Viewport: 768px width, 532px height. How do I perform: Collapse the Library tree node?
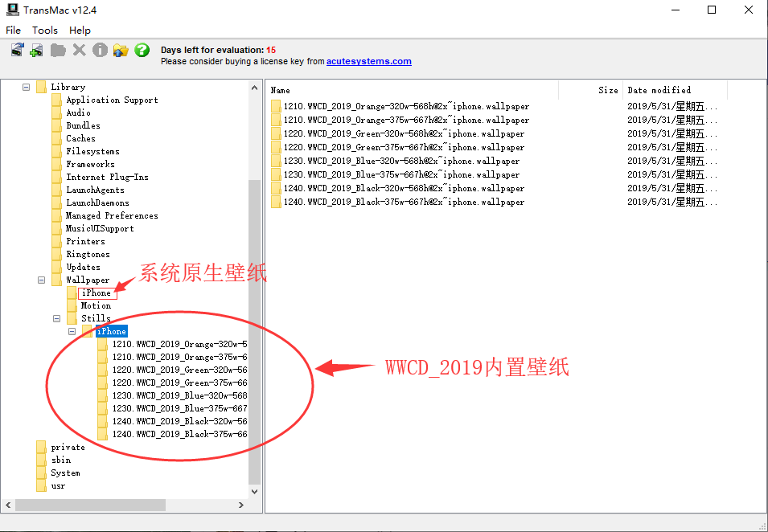[x=27, y=87]
